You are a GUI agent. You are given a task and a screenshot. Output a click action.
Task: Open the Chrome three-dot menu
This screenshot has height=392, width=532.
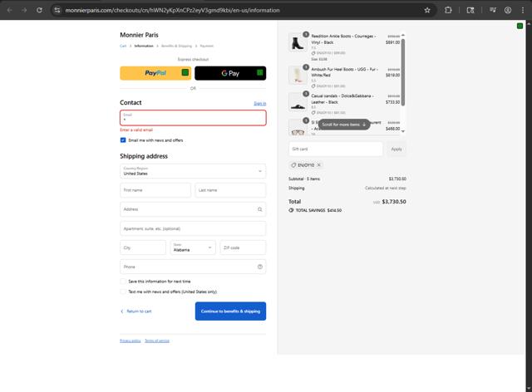[x=523, y=10]
